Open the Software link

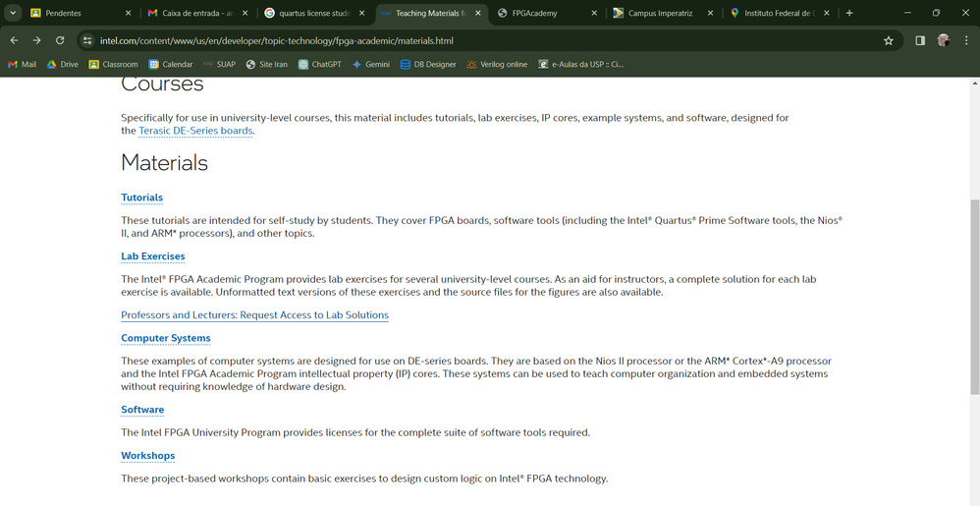coord(142,410)
